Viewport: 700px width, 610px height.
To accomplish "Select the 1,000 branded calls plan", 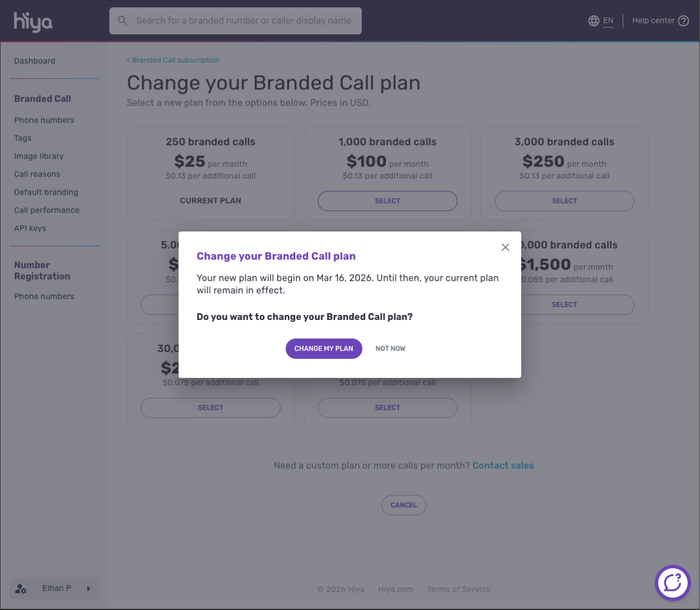I will click(387, 201).
